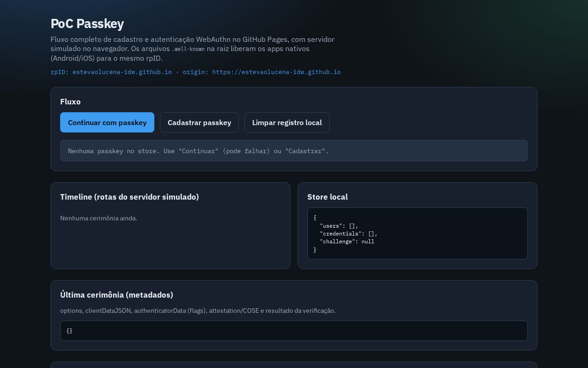Click the Continuar com passkey button
This screenshot has height=368, width=588.
coord(107,122)
